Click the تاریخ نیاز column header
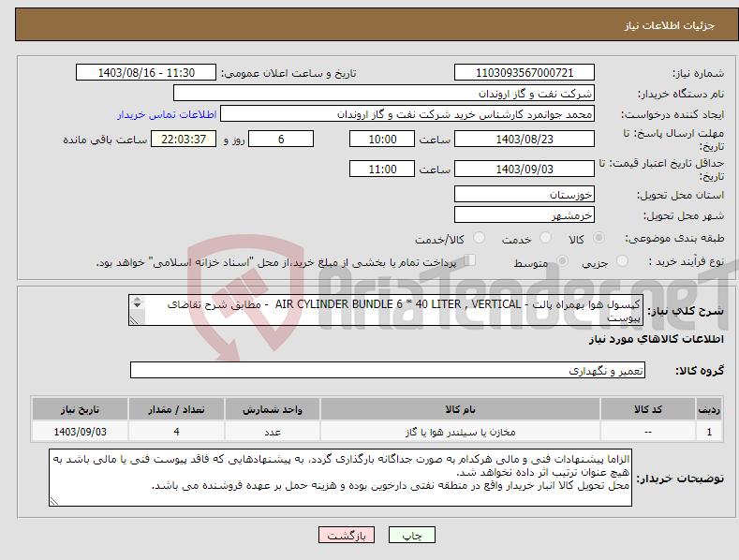This screenshot has height=560, width=739. click(81, 409)
